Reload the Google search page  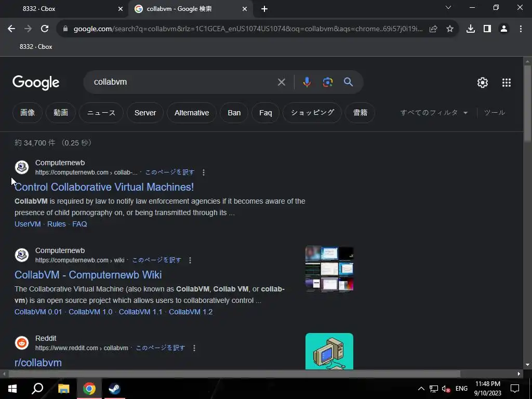45,29
